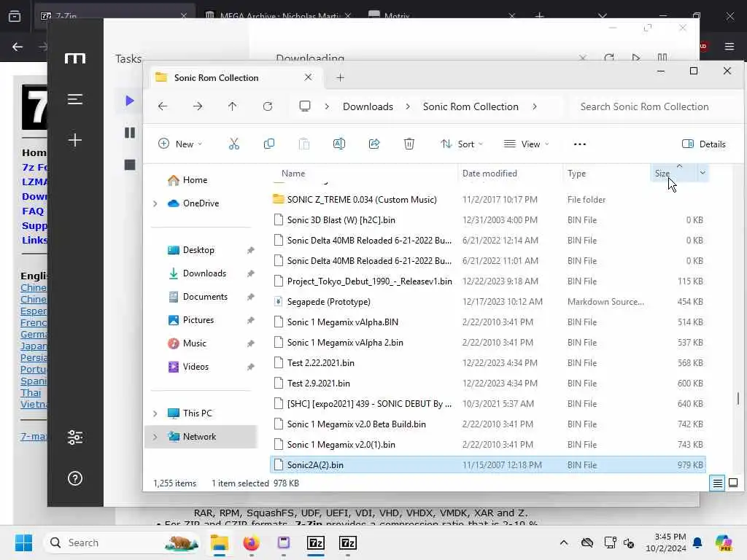The width and height of the screenshot is (747, 560).
Task: Open the See more three-dots menu
Action: 580,144
